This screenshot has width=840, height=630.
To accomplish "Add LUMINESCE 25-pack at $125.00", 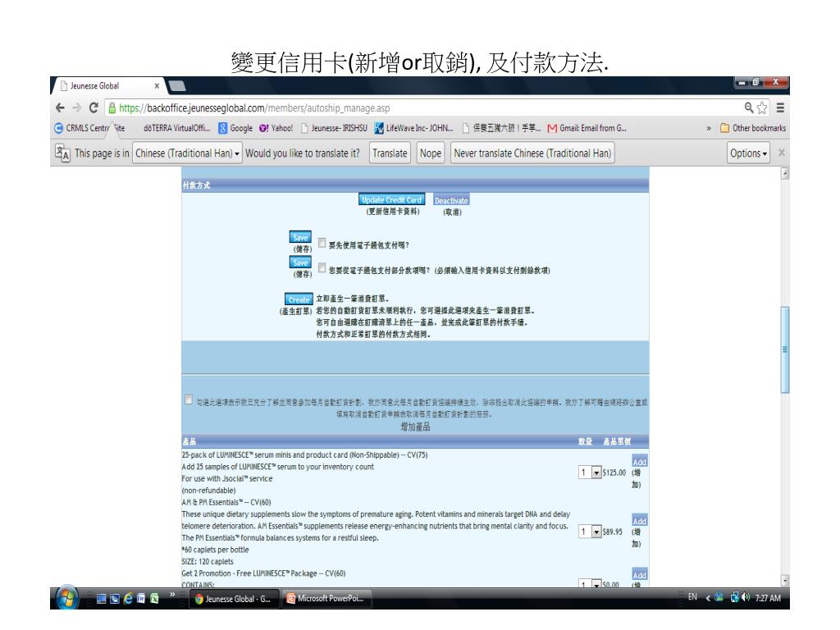I will (x=640, y=462).
